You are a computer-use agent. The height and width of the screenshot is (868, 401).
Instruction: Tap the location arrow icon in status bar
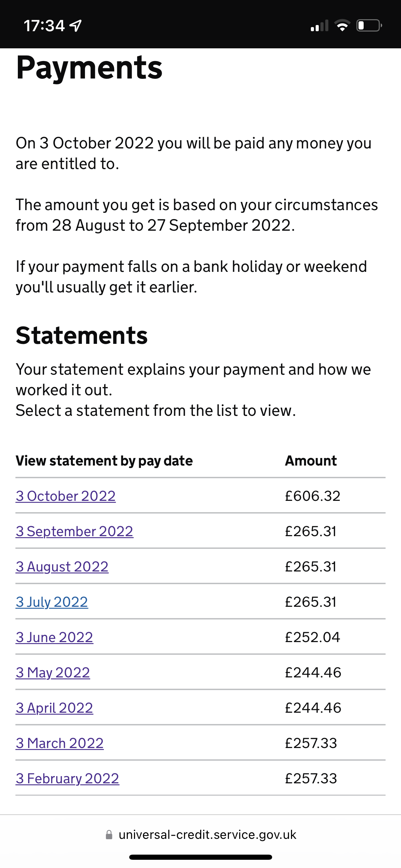[x=75, y=26]
